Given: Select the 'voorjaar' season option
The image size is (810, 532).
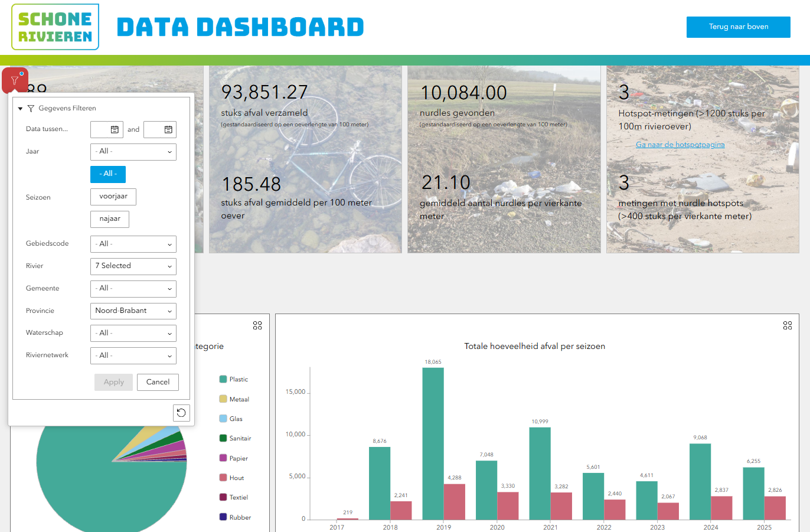Looking at the screenshot, I should (x=113, y=197).
